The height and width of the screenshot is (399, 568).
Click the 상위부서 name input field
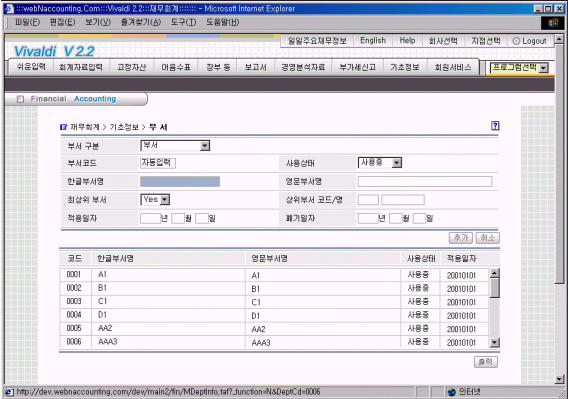(x=403, y=200)
